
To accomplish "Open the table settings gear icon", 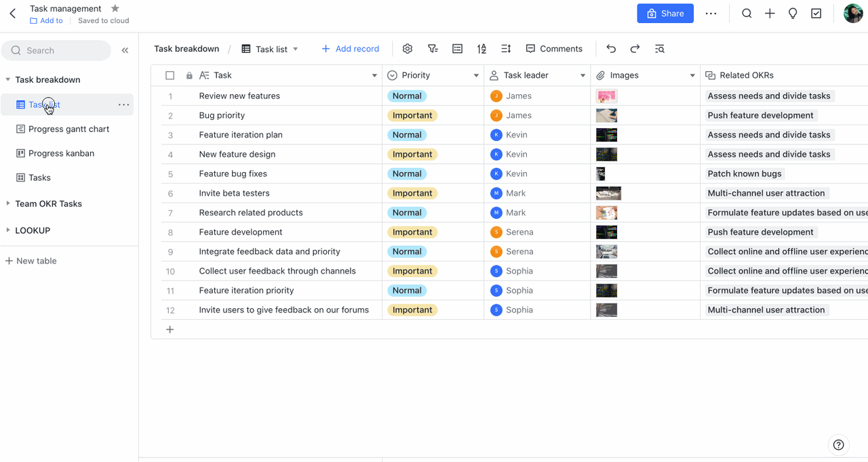I will tap(408, 49).
